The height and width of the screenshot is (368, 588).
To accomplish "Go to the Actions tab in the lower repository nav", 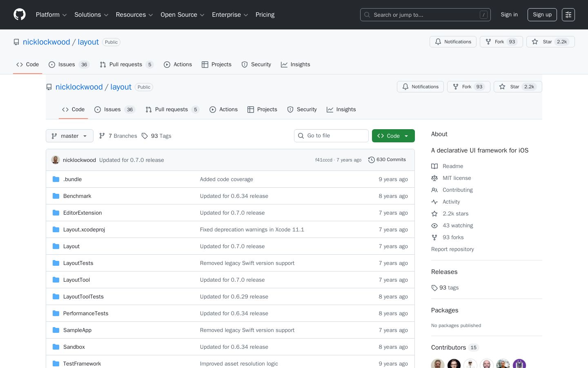I will pyautogui.click(x=223, y=110).
